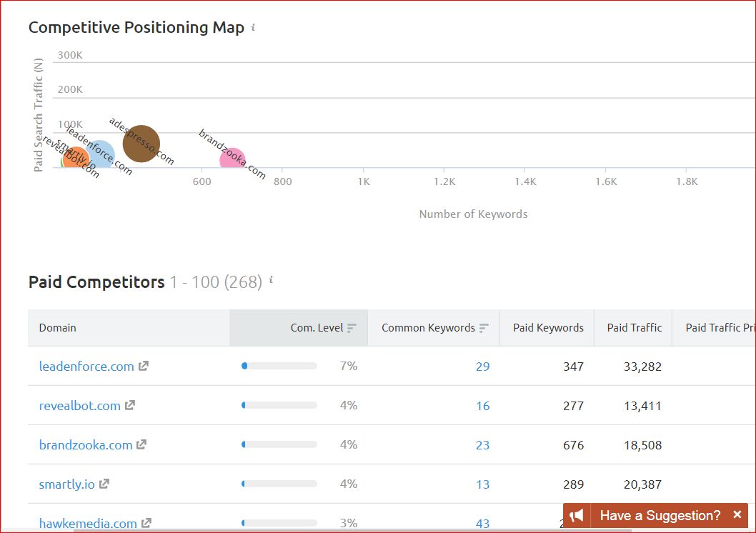Click paid traffic value 33,282
The width and height of the screenshot is (756, 533).
point(642,367)
